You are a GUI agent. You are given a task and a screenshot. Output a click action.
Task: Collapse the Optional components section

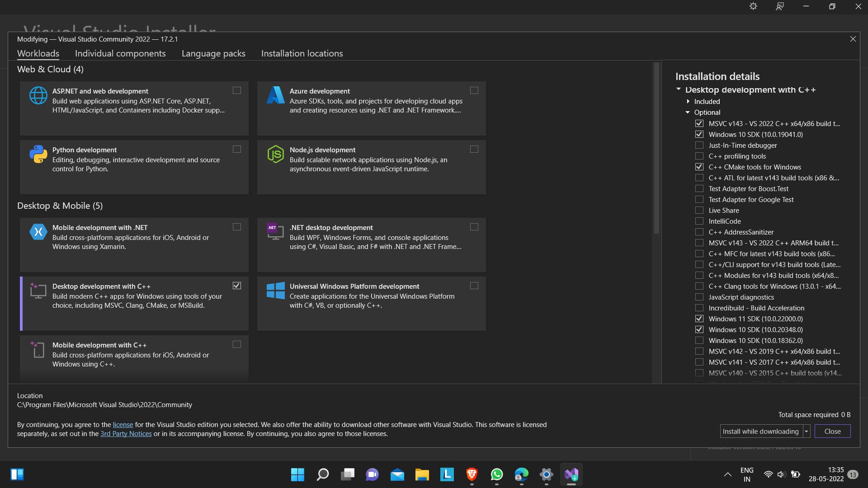click(688, 112)
